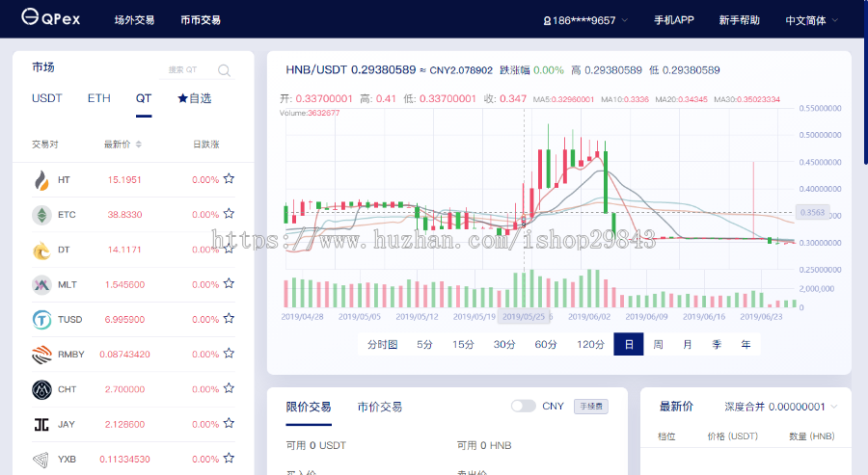Open the 深度合并 0.00000001 dropdown
The height and width of the screenshot is (475, 868).
[780, 407]
